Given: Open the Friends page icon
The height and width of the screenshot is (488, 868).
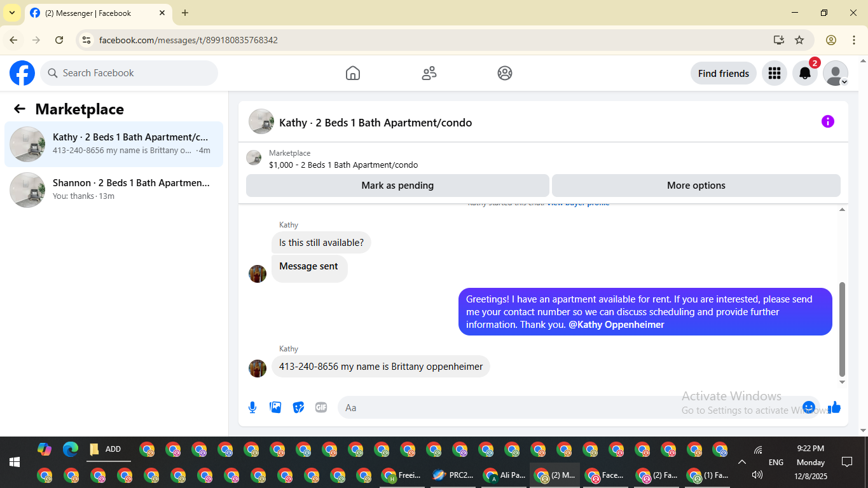Looking at the screenshot, I should point(429,73).
